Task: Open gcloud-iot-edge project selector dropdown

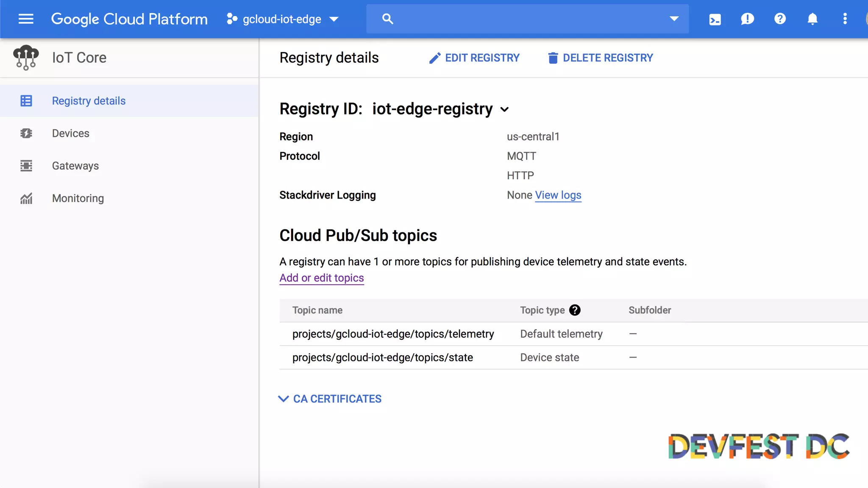Action: [282, 19]
